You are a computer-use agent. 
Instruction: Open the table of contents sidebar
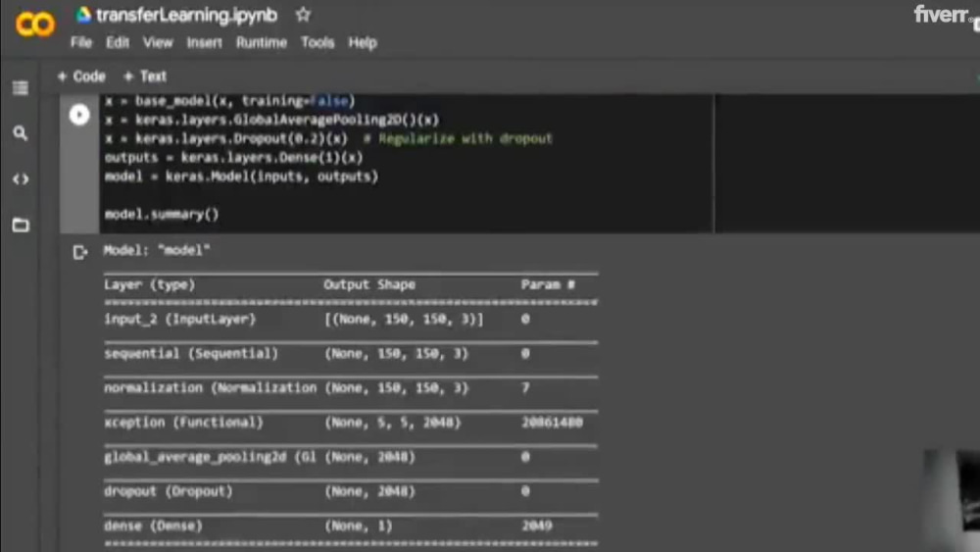[x=20, y=87]
